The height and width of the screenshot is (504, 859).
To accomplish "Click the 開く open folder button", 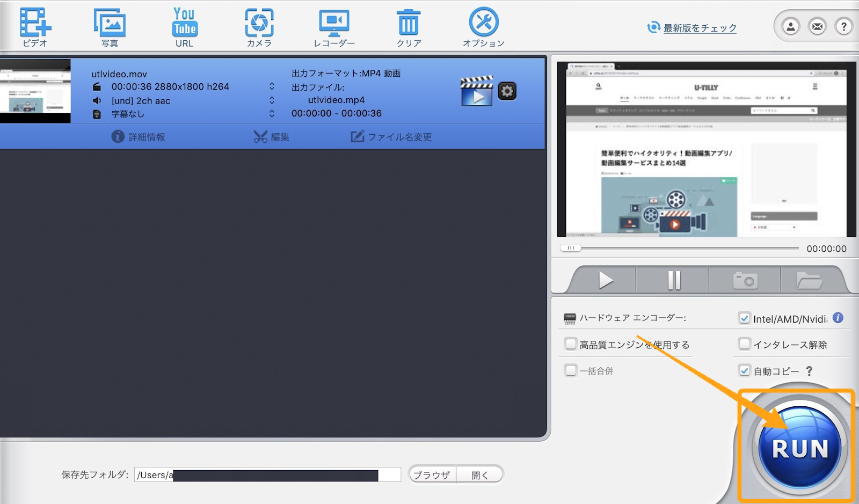I will coord(480,475).
